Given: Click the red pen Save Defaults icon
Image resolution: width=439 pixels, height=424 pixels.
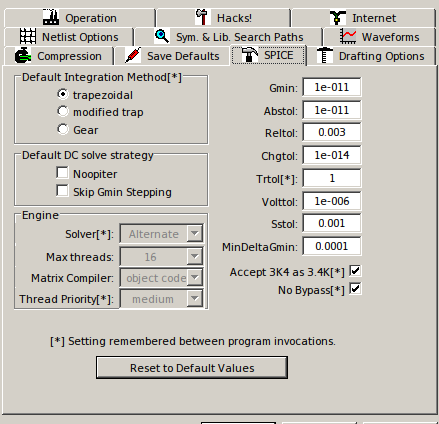Looking at the screenshot, I should [133, 55].
